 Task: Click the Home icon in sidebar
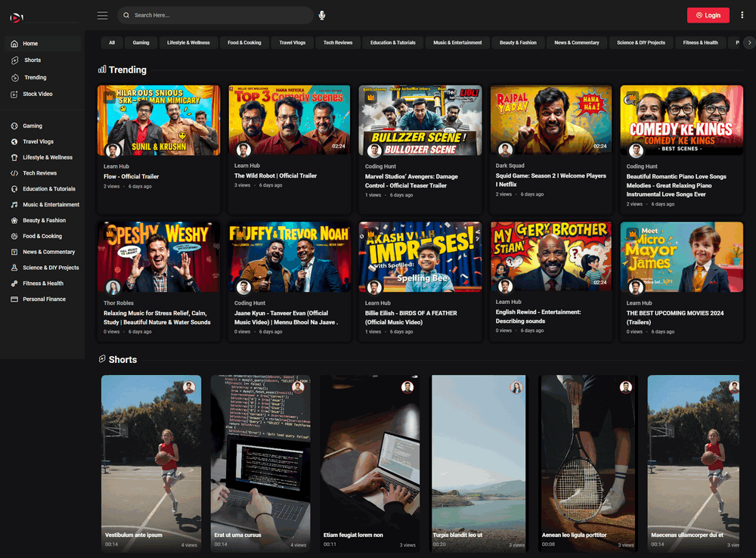14,43
